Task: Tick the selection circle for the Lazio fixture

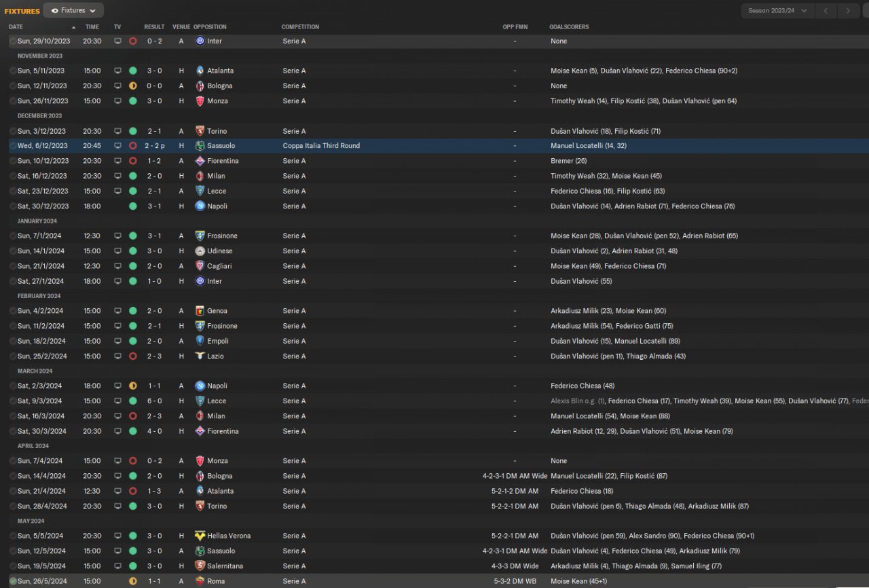Action: coord(13,356)
